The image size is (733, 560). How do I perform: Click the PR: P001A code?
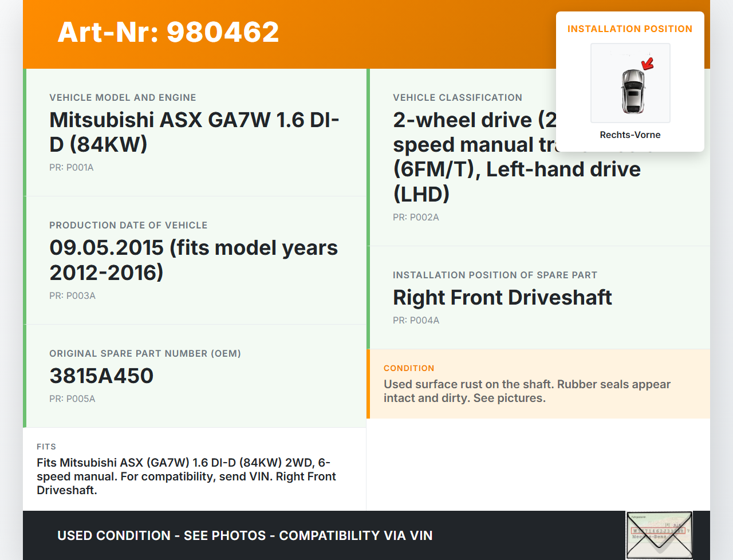[x=72, y=168]
